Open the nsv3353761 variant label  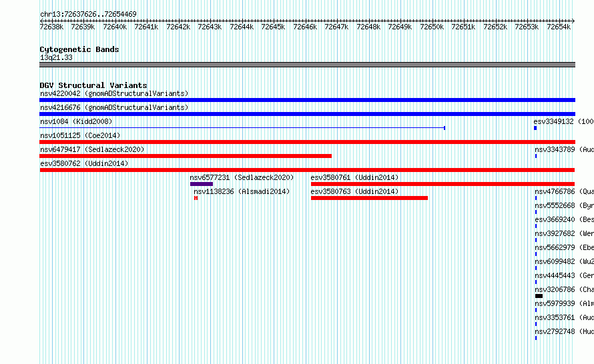click(565, 317)
